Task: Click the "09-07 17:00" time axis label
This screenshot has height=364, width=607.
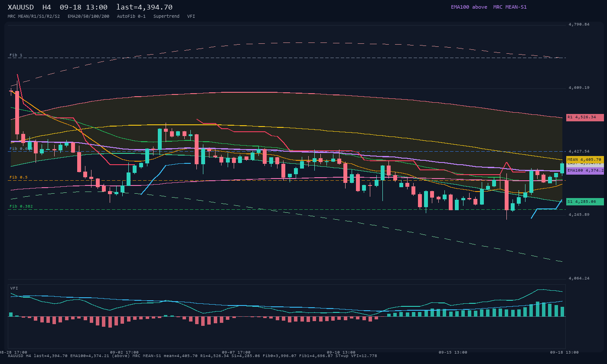Action: point(236,352)
